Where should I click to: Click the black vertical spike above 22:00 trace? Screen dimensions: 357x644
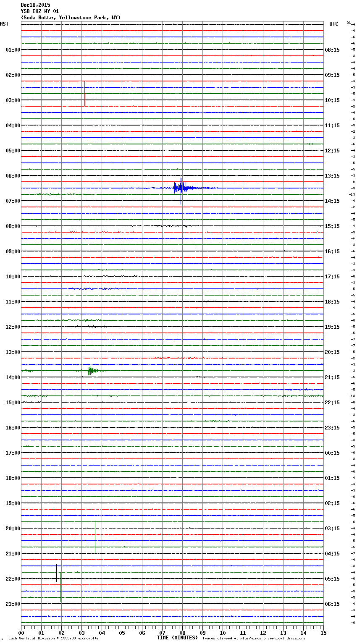point(56,565)
